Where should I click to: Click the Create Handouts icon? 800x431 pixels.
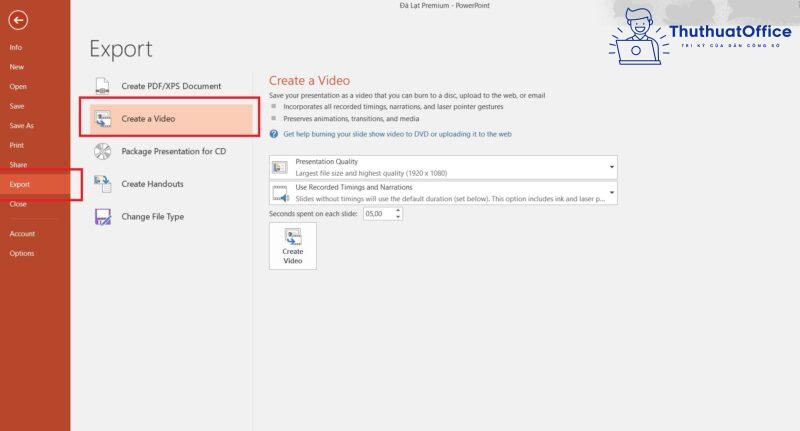(103, 184)
